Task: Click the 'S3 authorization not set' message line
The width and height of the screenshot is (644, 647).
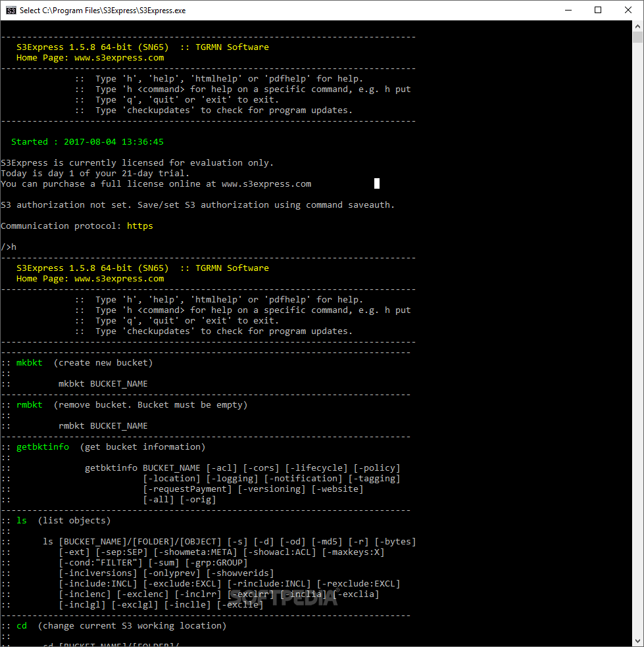Action: tap(197, 204)
